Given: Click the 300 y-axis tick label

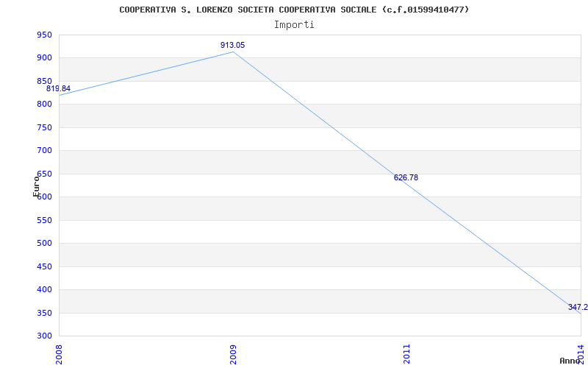Looking at the screenshot, I should pos(44,336).
